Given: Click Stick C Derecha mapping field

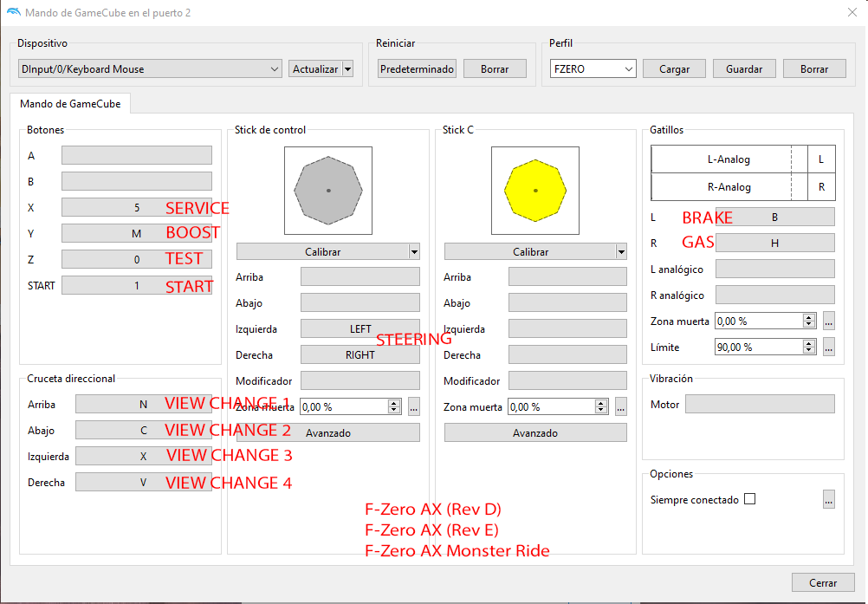Looking at the screenshot, I should pos(567,355).
